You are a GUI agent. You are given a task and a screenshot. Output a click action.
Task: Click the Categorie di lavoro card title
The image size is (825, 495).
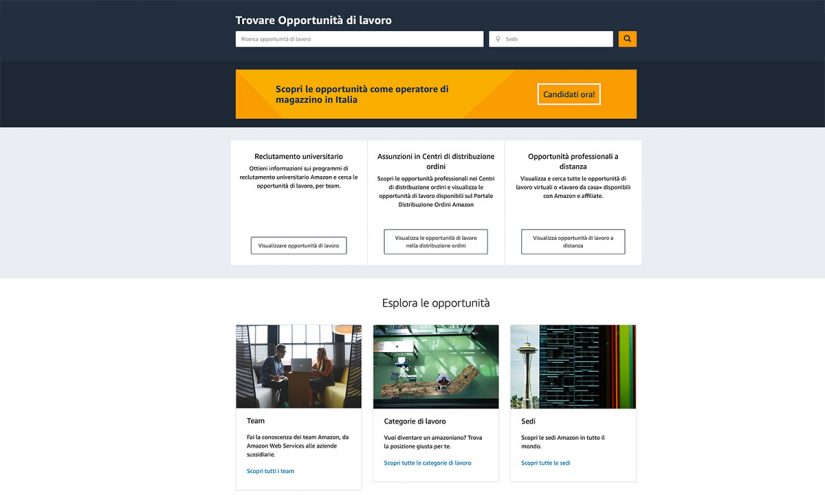415,421
